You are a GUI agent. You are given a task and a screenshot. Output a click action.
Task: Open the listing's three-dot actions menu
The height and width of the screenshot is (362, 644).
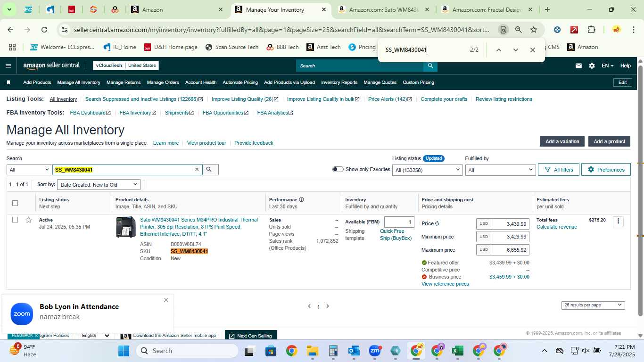click(x=618, y=222)
